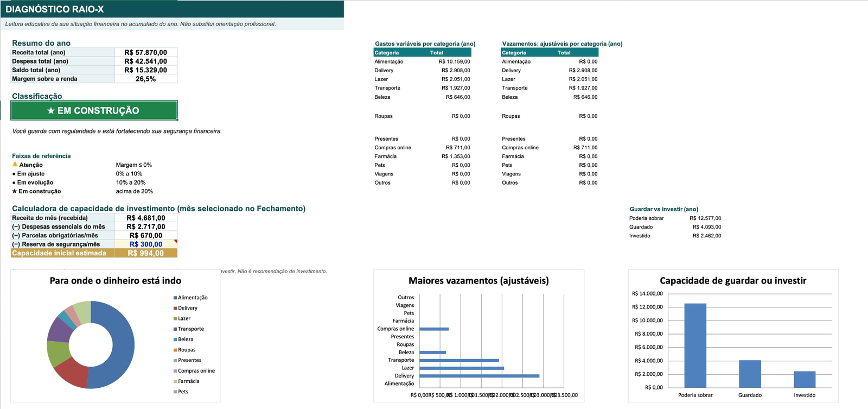The height and width of the screenshot is (409, 868).
Task: Click the Investido column in the capacity chart
Action: [805, 379]
